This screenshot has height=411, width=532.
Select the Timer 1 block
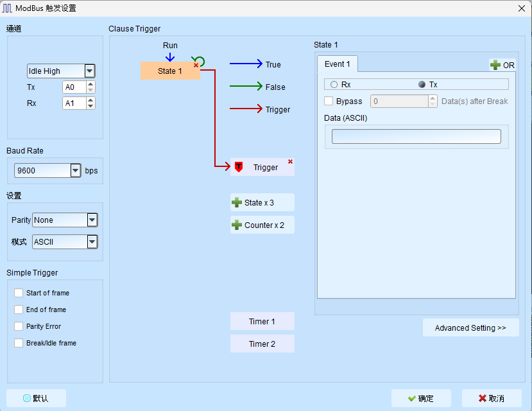(x=262, y=321)
